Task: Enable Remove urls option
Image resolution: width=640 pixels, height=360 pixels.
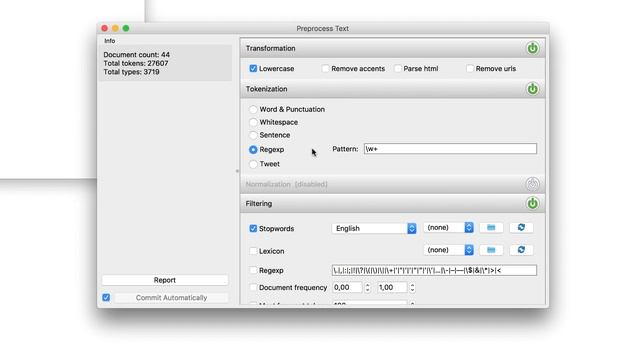Action: 470,69
